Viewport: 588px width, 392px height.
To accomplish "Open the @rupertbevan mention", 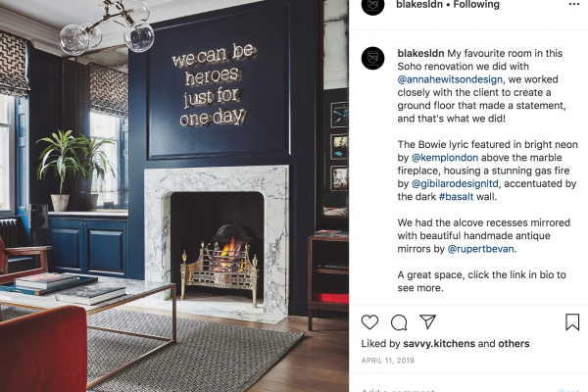I will [481, 249].
